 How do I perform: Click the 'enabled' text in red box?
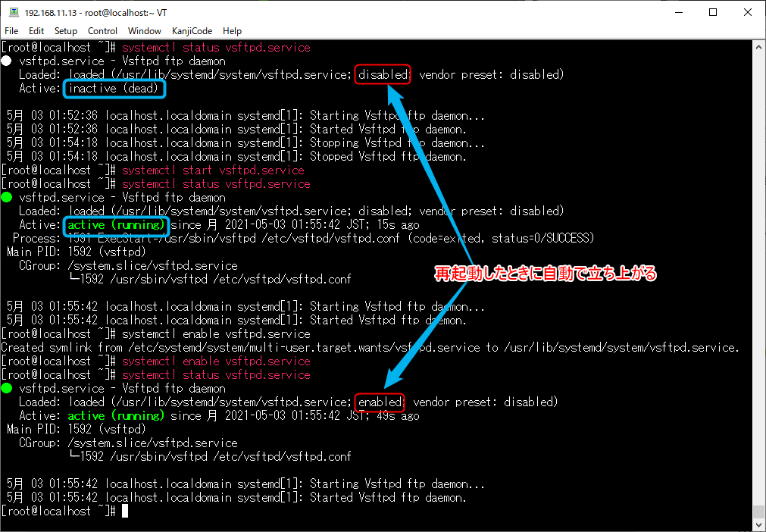click(x=380, y=402)
